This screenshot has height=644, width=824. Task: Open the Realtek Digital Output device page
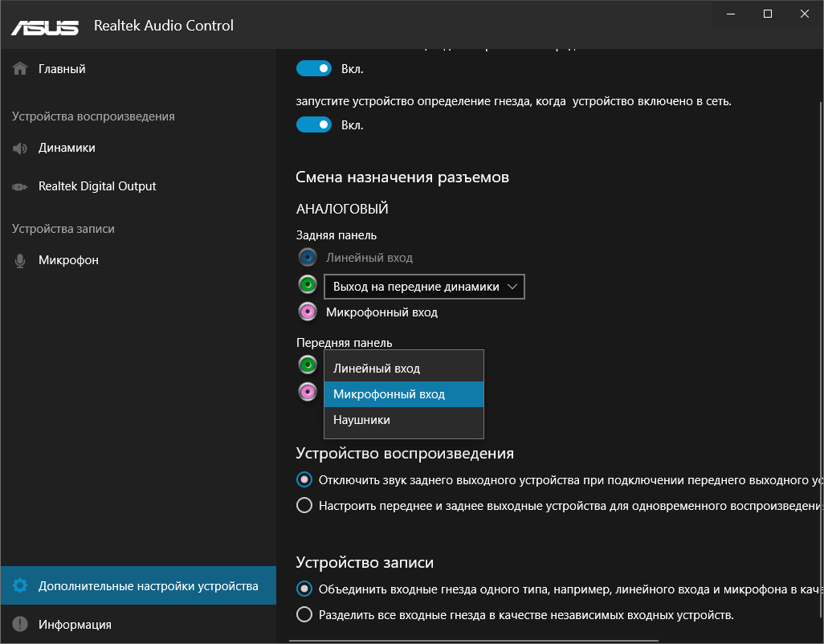97,186
